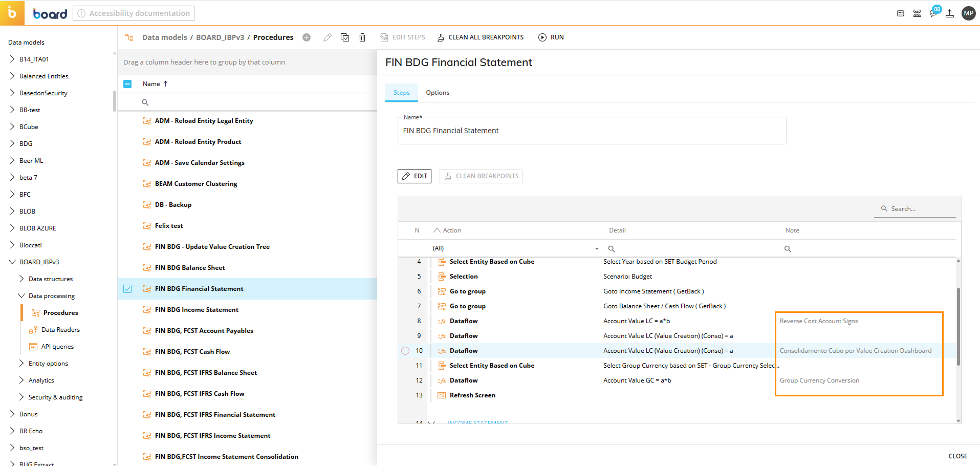Click the steps list vertical scrollbar

(959, 326)
